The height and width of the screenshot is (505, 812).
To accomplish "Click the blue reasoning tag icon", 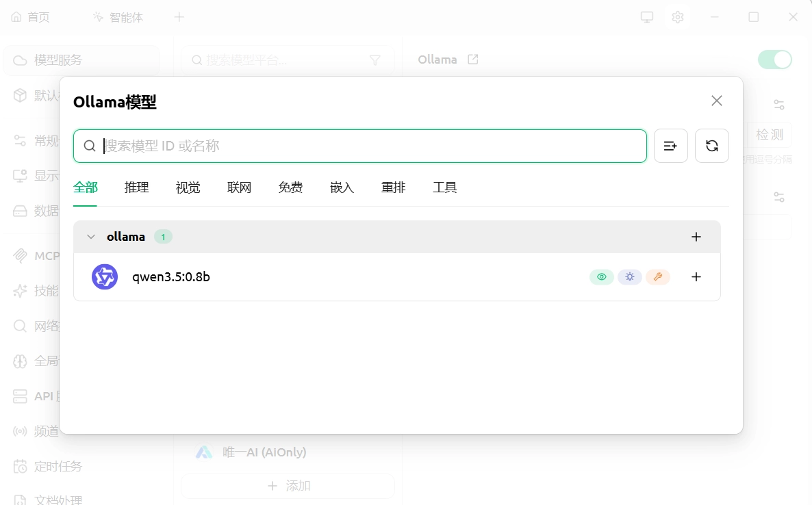I will pyautogui.click(x=630, y=277).
